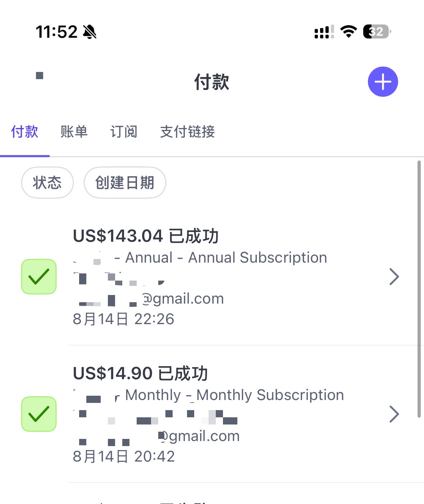Switch to the 支付链接 tab
This screenshot has height=504, width=424.
point(187,132)
